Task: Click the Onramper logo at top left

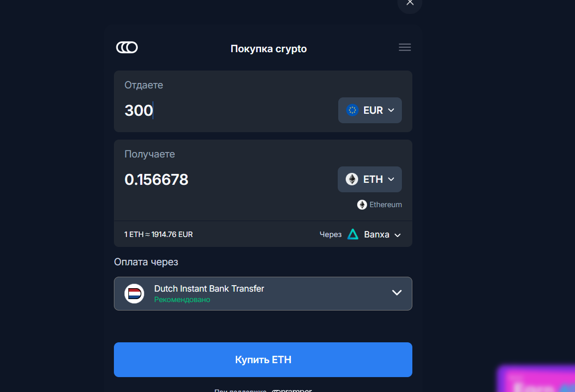Action: 127,47
